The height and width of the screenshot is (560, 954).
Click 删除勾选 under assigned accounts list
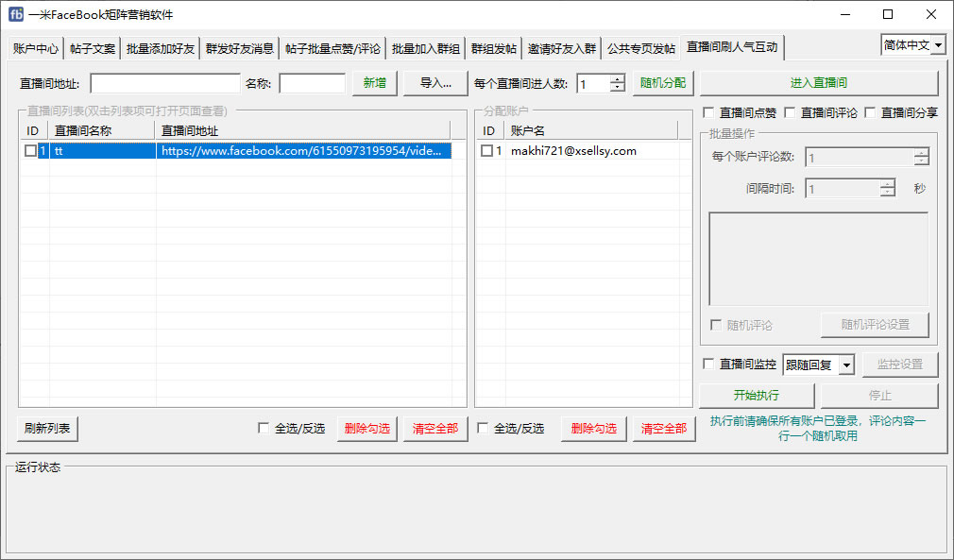click(593, 429)
